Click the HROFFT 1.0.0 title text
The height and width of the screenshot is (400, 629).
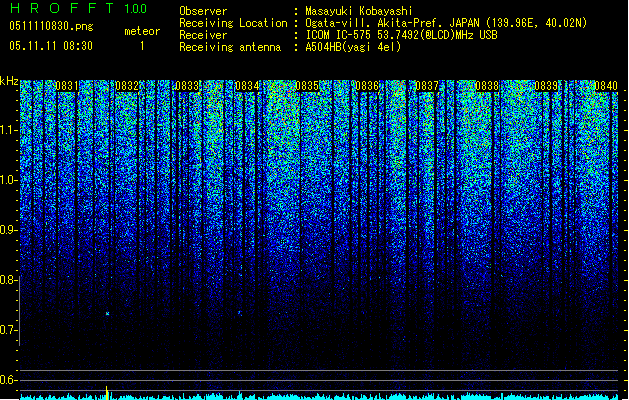tap(78, 8)
